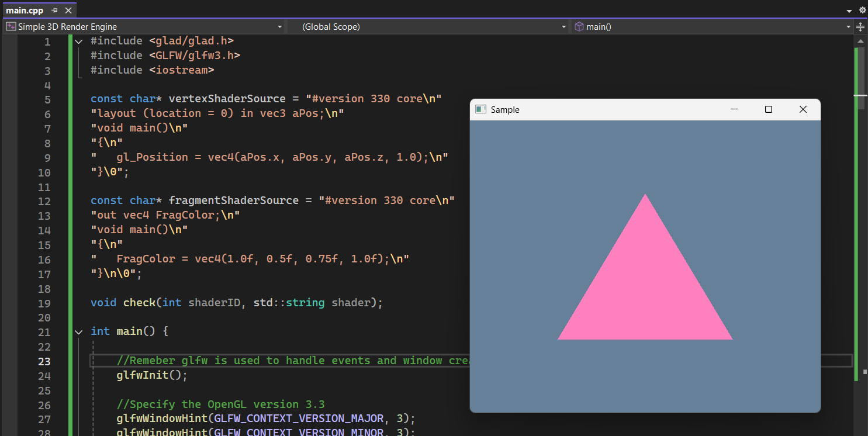Click the Sample window icon in its title bar
Image resolution: width=868 pixels, height=436 pixels.
point(481,109)
